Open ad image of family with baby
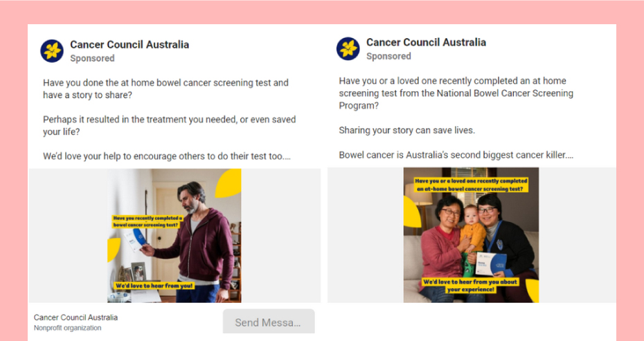644x341 pixels. (471, 234)
